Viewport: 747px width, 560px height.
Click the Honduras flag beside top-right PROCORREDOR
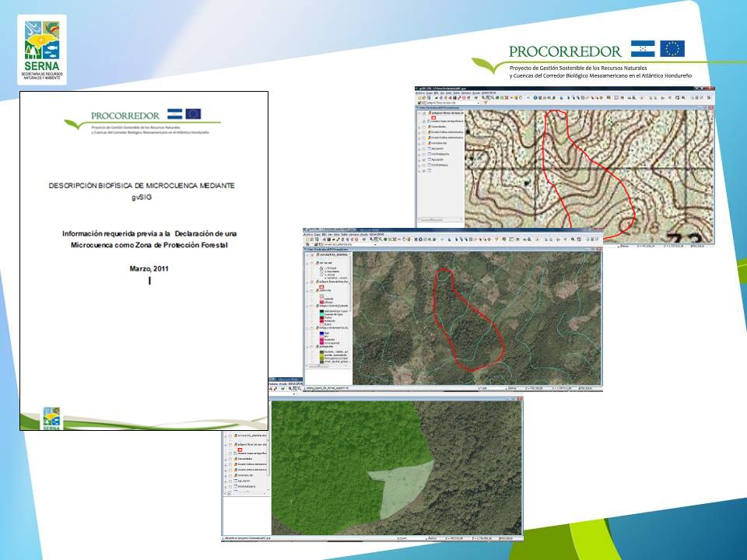[x=643, y=48]
